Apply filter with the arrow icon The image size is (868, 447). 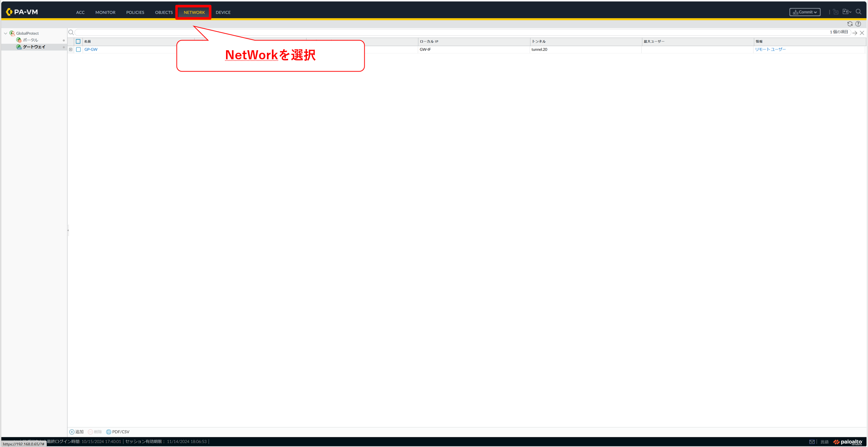855,33
